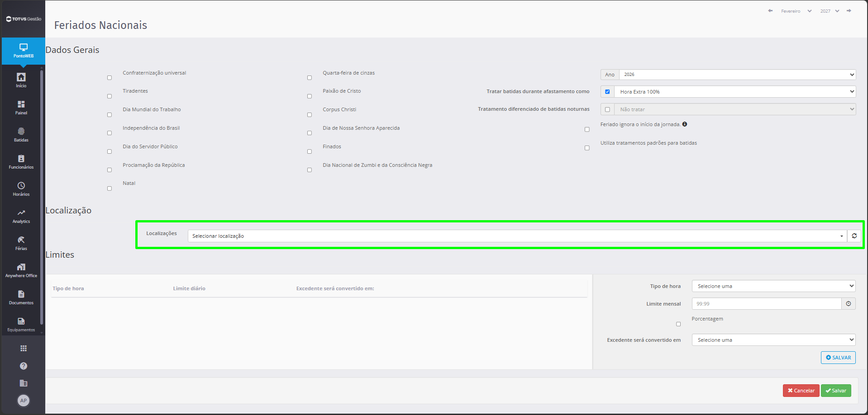Screen dimensions: 868x415
Task: Click Limite diário column header
Action: [189, 288]
